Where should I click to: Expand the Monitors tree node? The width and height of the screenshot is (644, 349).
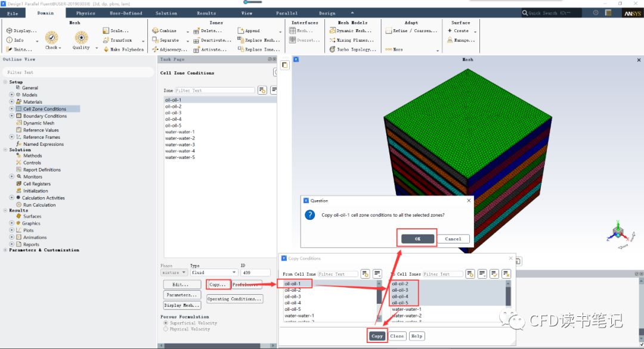[12, 177]
